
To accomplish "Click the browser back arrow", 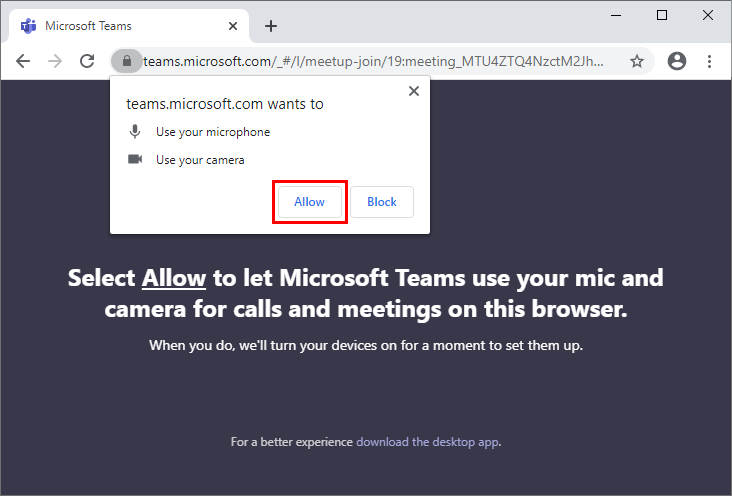I will [x=23, y=61].
